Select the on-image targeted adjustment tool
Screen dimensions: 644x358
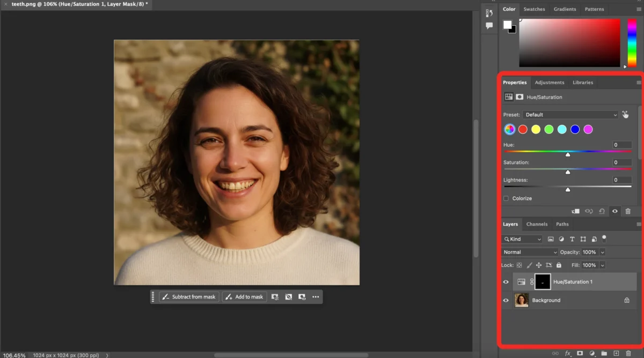click(x=625, y=114)
